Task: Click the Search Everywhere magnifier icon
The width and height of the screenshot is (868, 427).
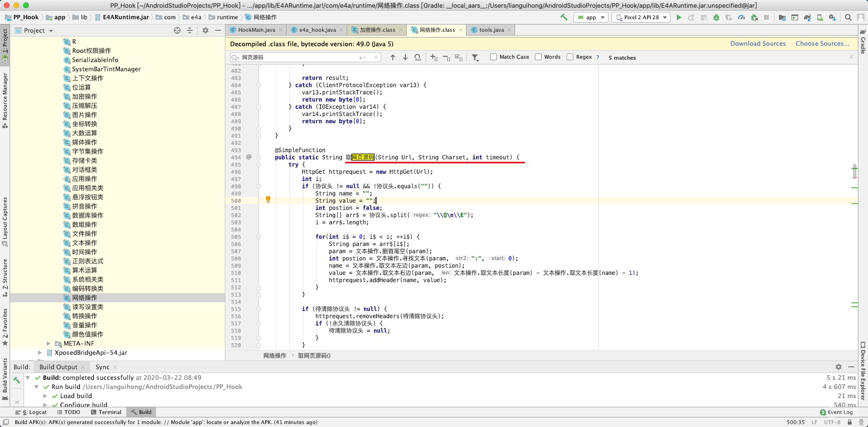Action: coord(848,17)
